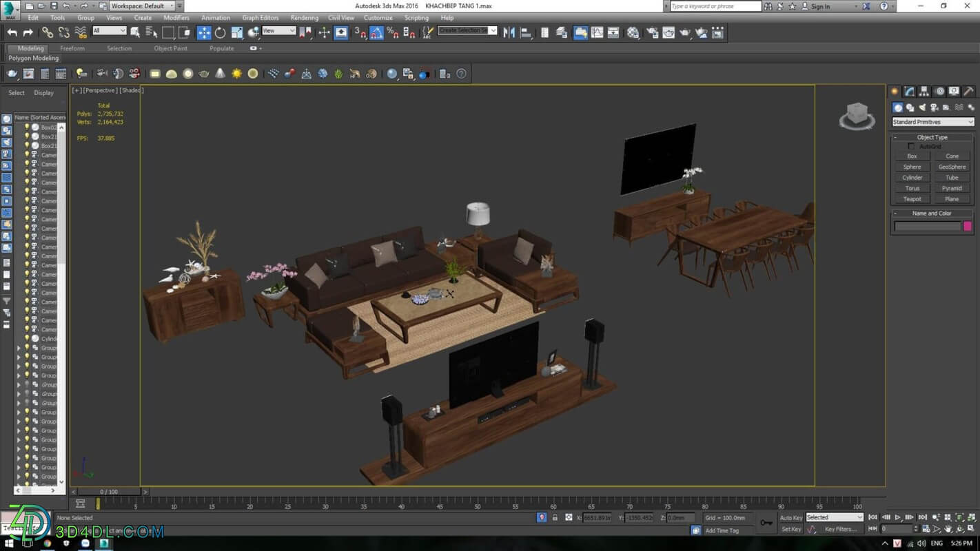Open the Polygon Modeling ribbon panel
Screen dimensions: 980x551
(x=34, y=59)
